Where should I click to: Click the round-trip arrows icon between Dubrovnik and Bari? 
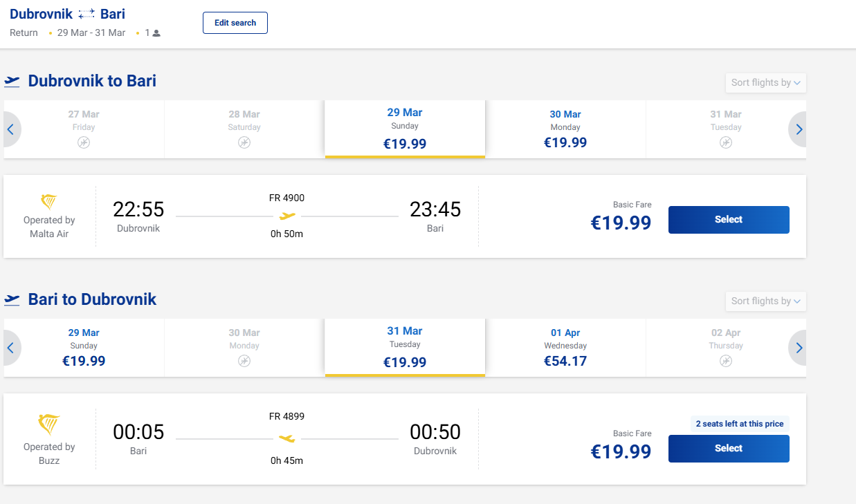86,15
